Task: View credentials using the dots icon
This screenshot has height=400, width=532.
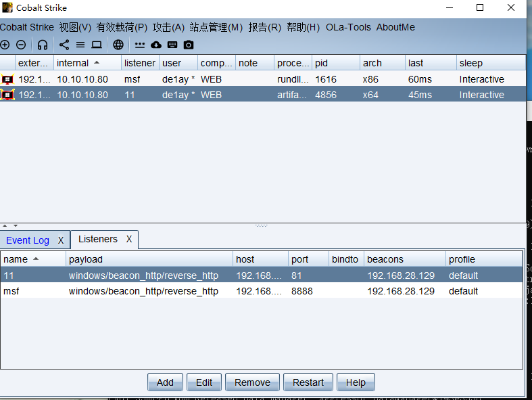Action: 140,45
